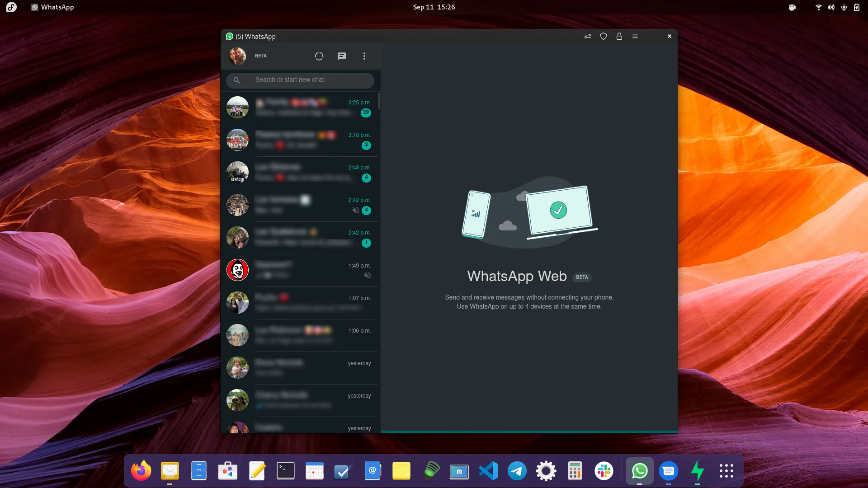Open the chat received at 3:18 p.m.
This screenshot has height=488, width=868.
point(300,140)
